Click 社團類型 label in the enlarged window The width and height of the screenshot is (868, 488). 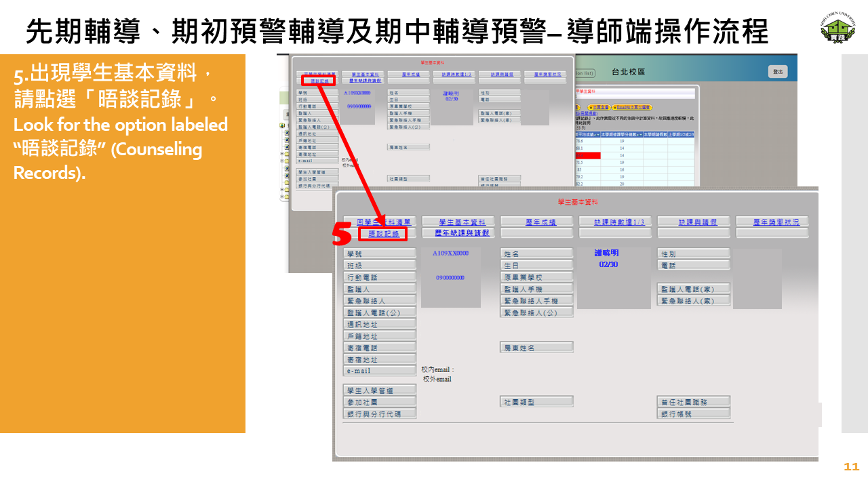[537, 402]
